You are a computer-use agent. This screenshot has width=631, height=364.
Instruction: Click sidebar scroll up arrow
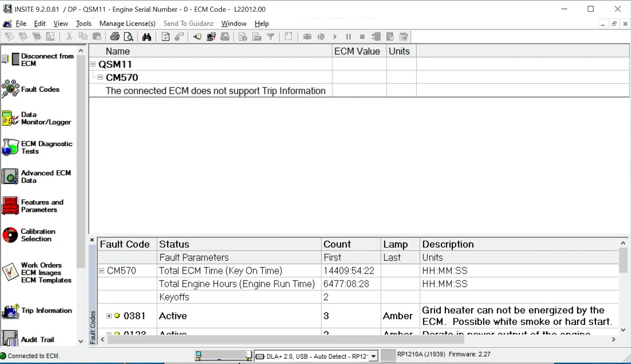(x=81, y=51)
